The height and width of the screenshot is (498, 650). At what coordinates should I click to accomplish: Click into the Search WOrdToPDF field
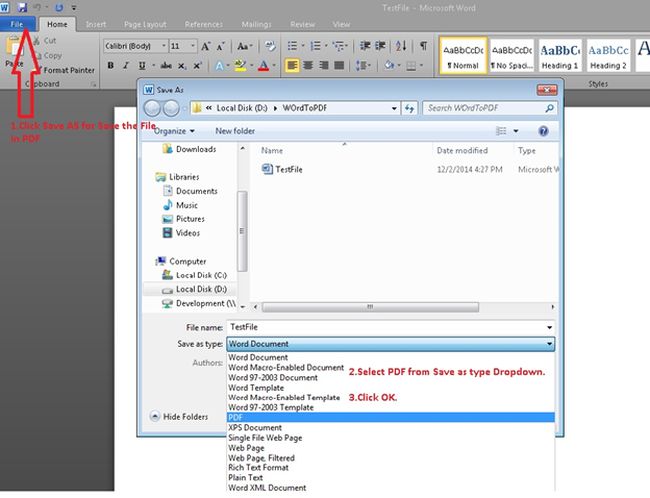pyautogui.click(x=489, y=108)
